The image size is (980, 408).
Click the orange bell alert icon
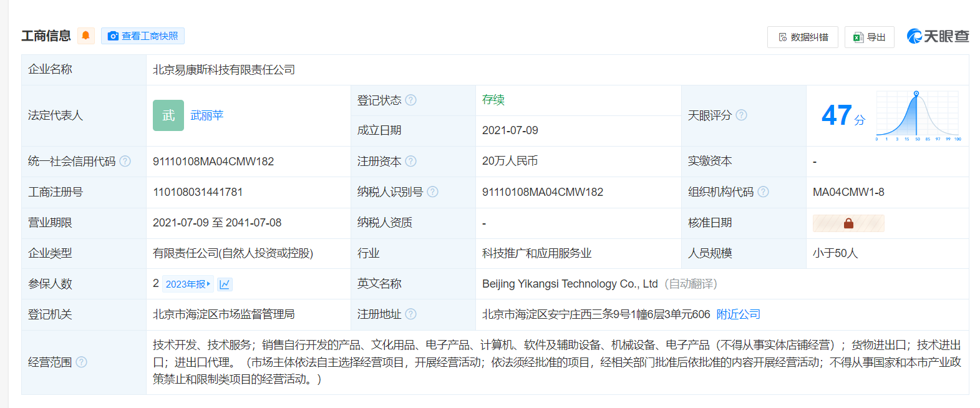tap(86, 36)
